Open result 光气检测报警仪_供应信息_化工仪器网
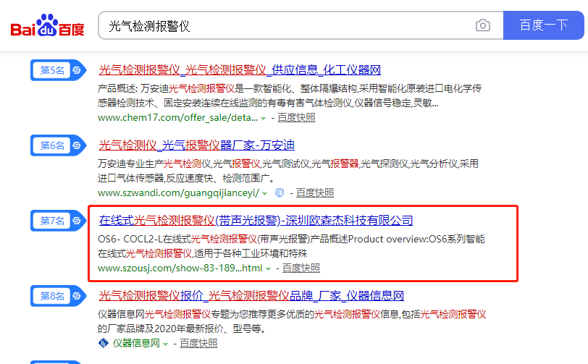Screen dimensions: 588x364 (x=240, y=70)
